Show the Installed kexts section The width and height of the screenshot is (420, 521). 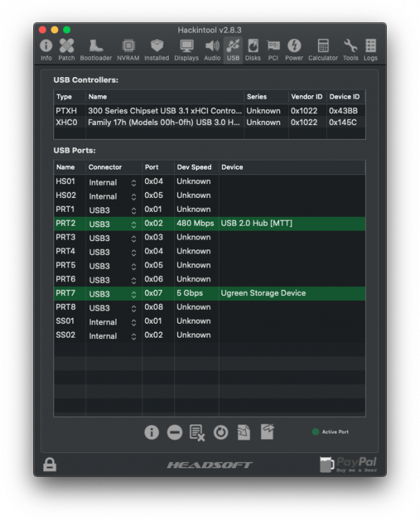[157, 50]
